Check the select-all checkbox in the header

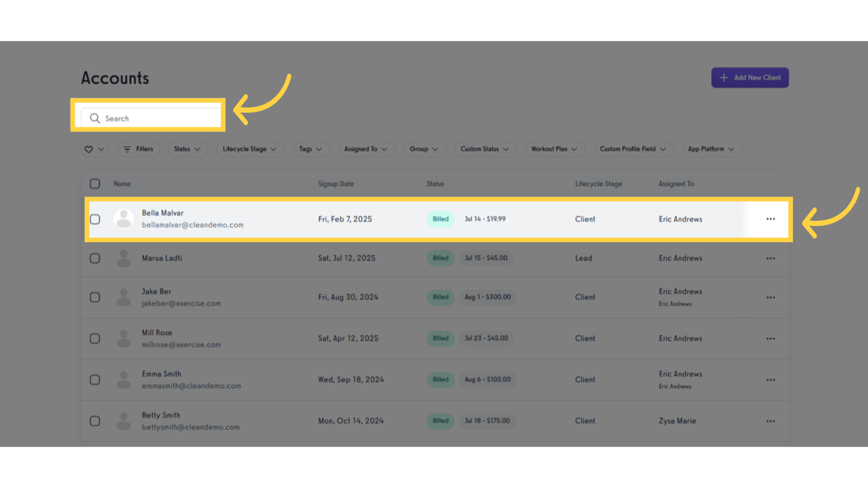(95, 184)
